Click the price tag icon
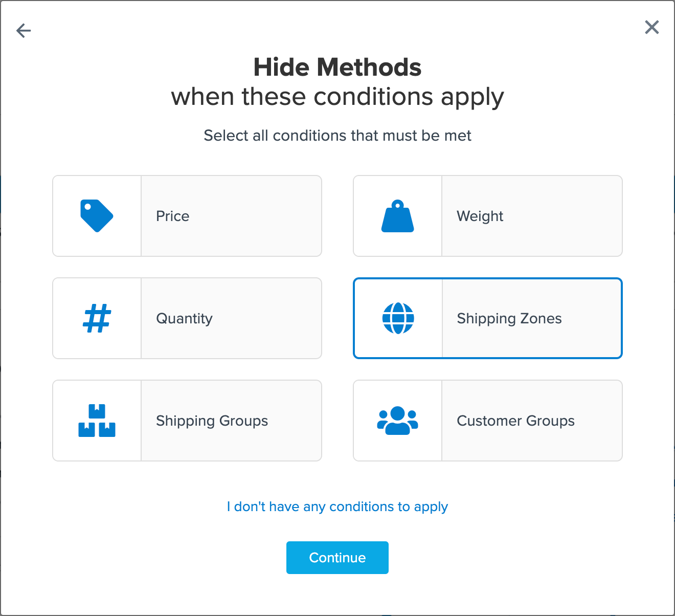675x616 pixels. click(x=97, y=215)
